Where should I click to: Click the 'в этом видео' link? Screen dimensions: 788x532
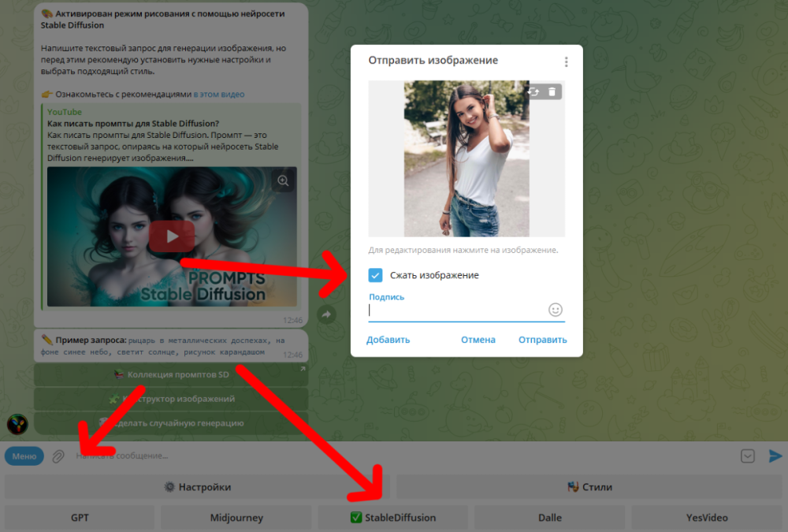219,94
